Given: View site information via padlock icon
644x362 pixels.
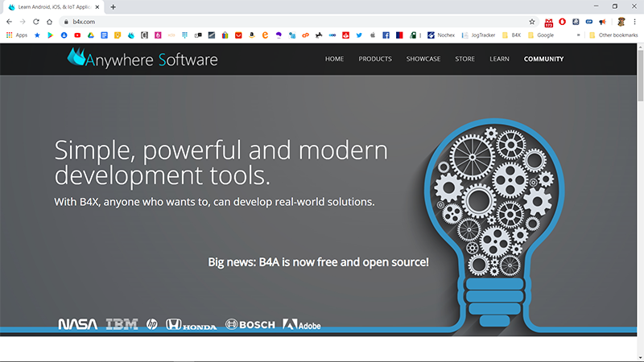Looking at the screenshot, I should 66,22.
